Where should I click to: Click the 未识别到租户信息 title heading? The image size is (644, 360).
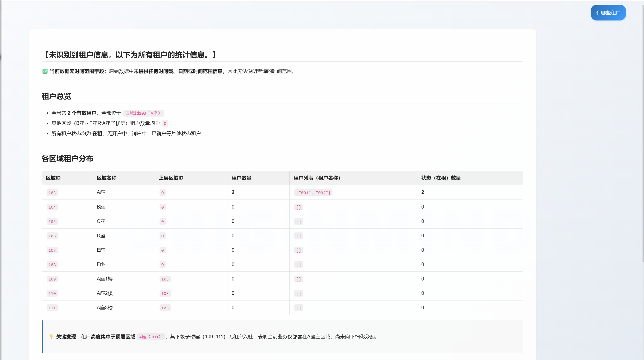(130, 55)
